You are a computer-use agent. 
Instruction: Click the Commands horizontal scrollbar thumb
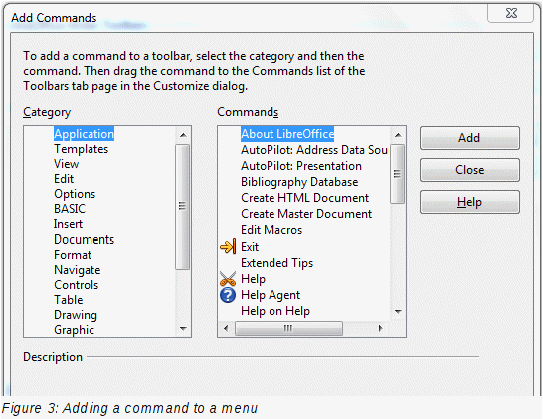click(289, 328)
